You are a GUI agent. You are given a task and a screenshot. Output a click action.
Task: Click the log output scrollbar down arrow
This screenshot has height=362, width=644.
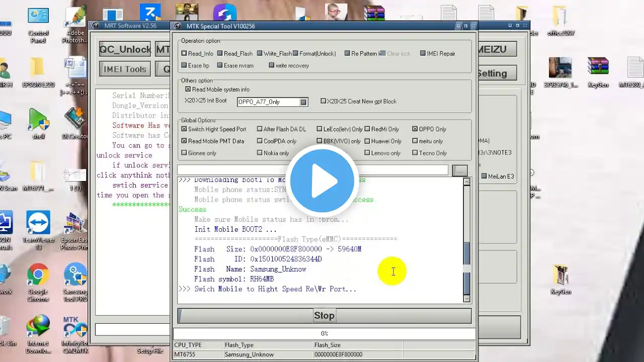466,298
